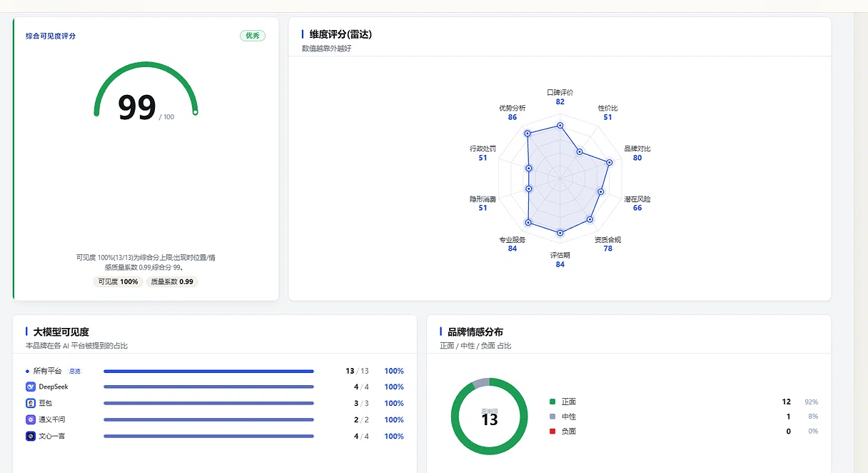Click the gray 中性 legend swatch
The height and width of the screenshot is (473, 868).
pos(552,417)
